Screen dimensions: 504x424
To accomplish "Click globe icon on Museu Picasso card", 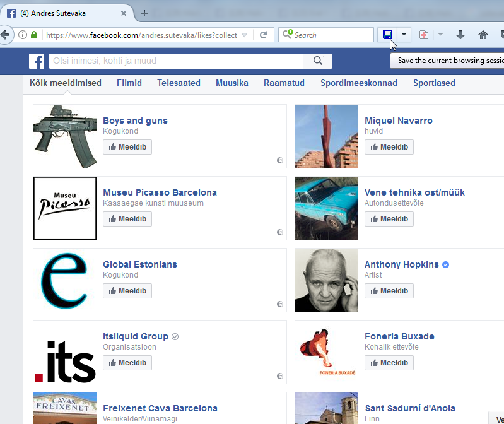I will 280,232.
